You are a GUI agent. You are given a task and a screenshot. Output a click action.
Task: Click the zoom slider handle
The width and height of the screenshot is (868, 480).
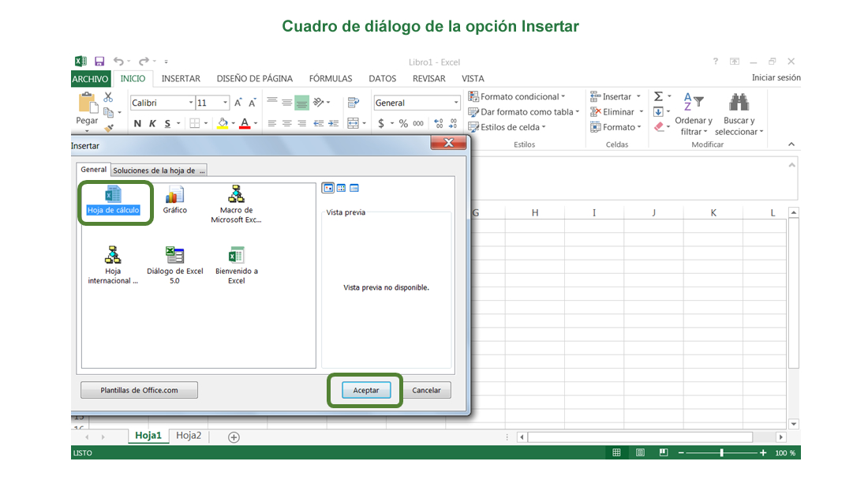tap(722, 453)
